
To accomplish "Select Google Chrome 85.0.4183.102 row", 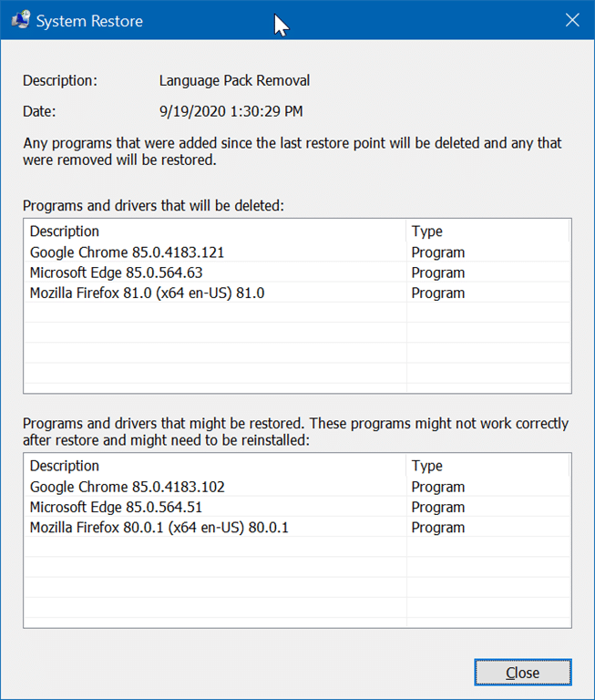I will [x=297, y=487].
